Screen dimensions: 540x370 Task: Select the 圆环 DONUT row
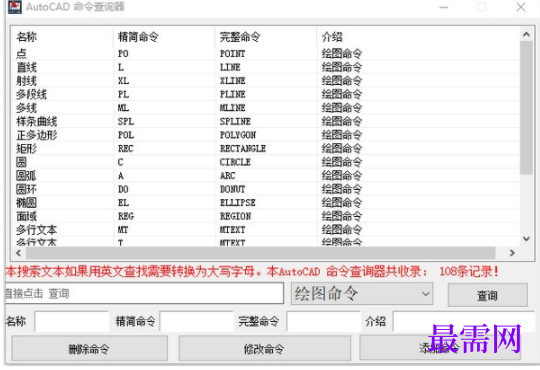tap(265, 189)
